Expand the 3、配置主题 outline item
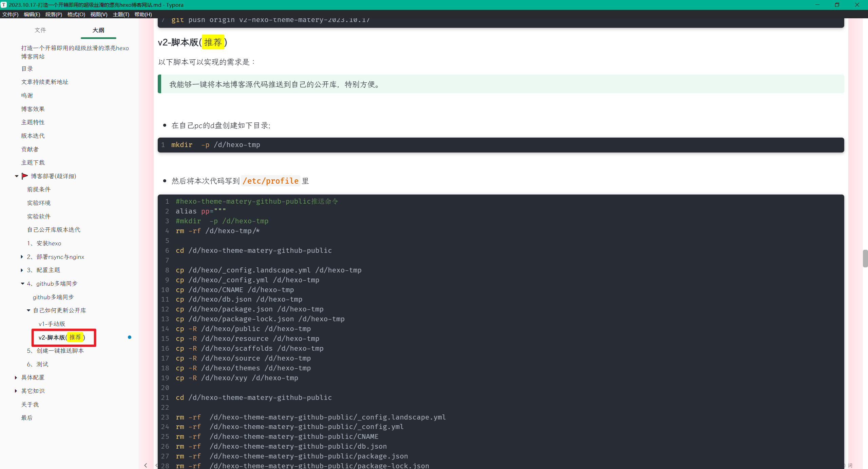 (x=22, y=270)
